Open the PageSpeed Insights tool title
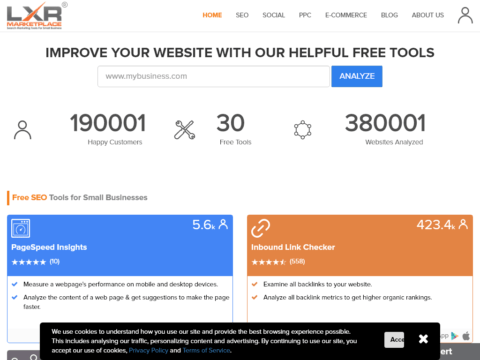 point(49,247)
